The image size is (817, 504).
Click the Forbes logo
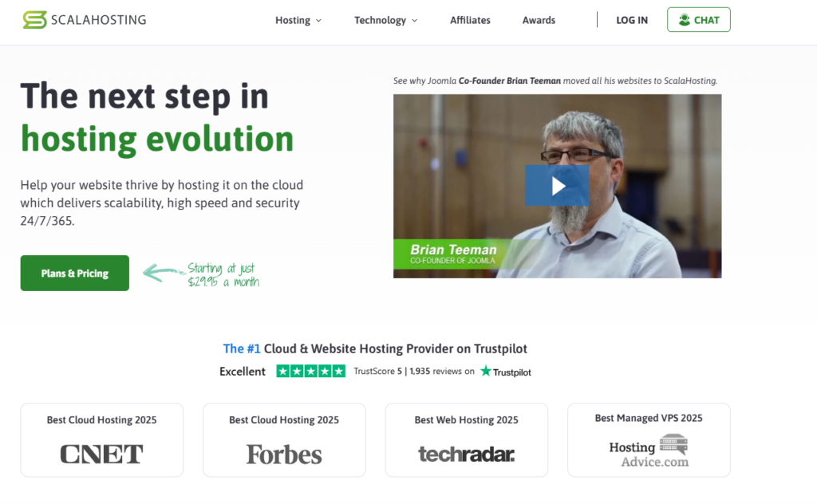(284, 454)
